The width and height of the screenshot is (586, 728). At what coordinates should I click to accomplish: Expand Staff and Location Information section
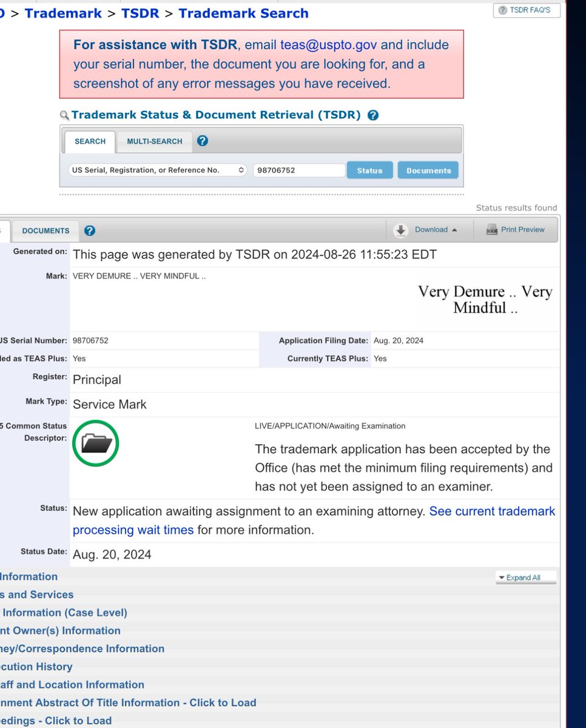tap(72, 684)
